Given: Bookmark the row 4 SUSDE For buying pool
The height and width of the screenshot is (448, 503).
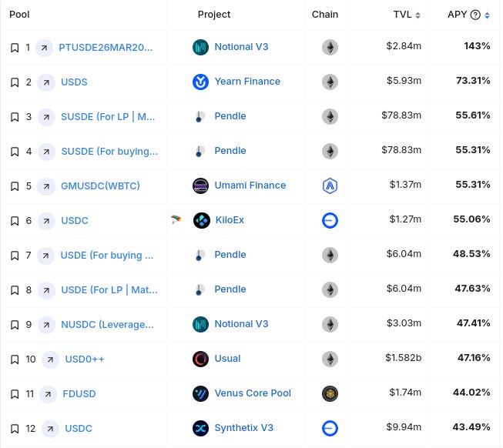Looking at the screenshot, I should [x=15, y=152].
